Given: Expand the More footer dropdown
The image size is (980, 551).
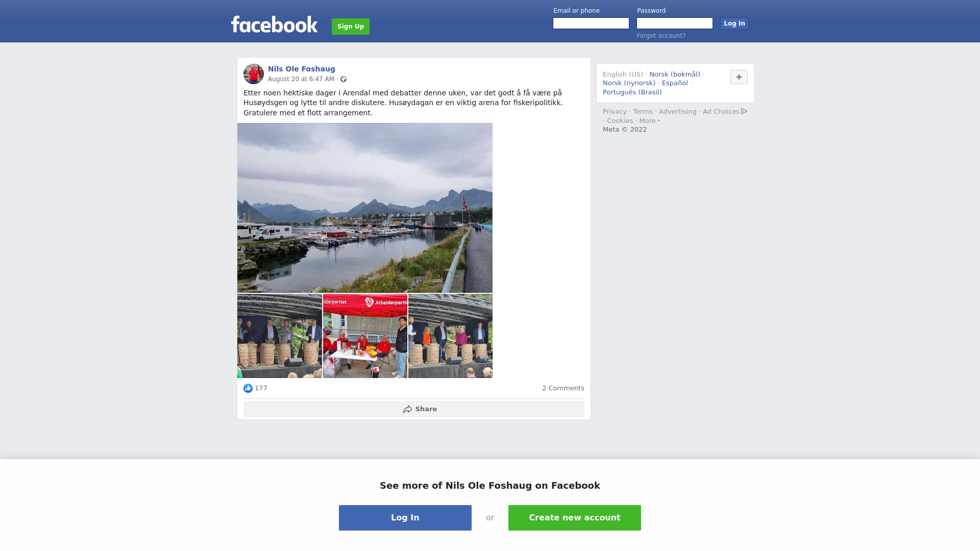Looking at the screenshot, I should pyautogui.click(x=650, y=121).
